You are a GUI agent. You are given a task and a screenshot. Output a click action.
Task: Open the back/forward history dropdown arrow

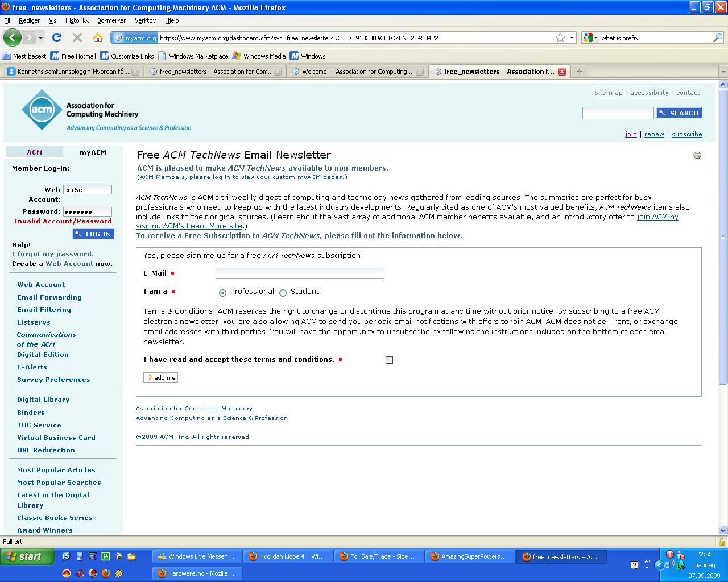(x=40, y=38)
